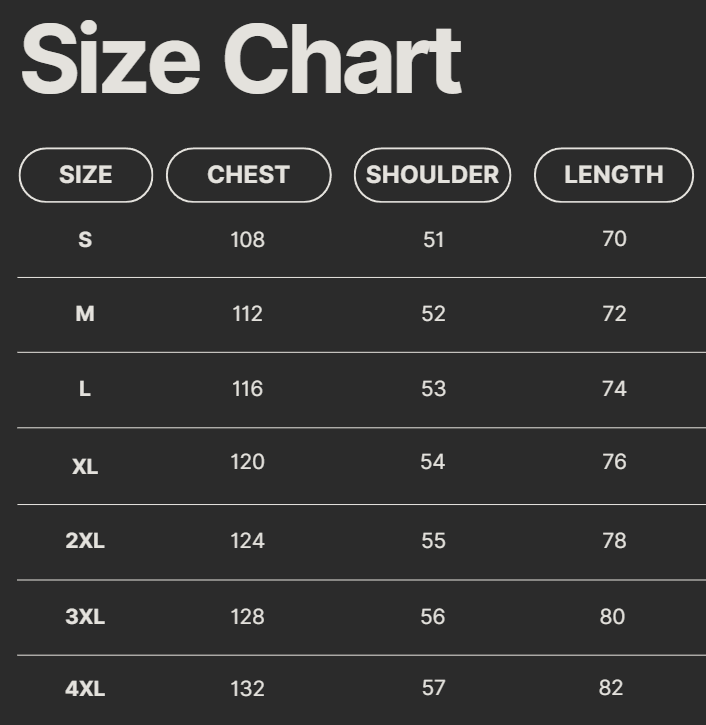Click the SIZE column header pill
Image resolution: width=706 pixels, height=725 pixels.
click(x=86, y=175)
